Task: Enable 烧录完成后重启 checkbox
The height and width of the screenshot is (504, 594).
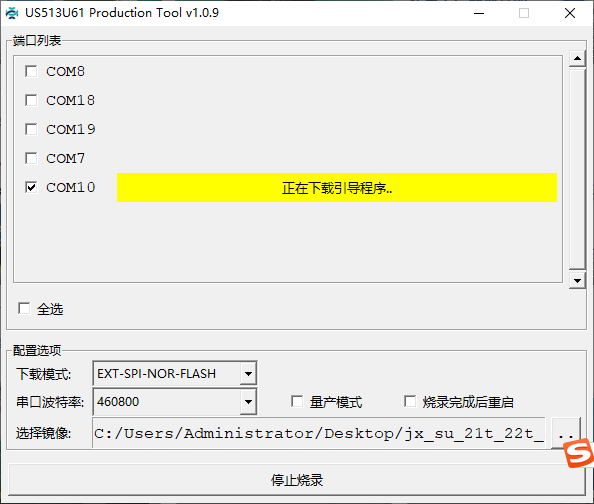Action: click(410, 401)
